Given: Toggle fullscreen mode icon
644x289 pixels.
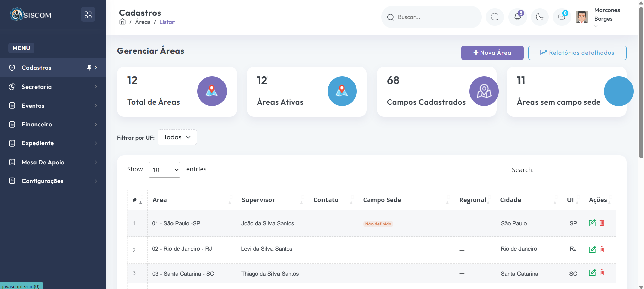Looking at the screenshot, I should click(x=495, y=17).
